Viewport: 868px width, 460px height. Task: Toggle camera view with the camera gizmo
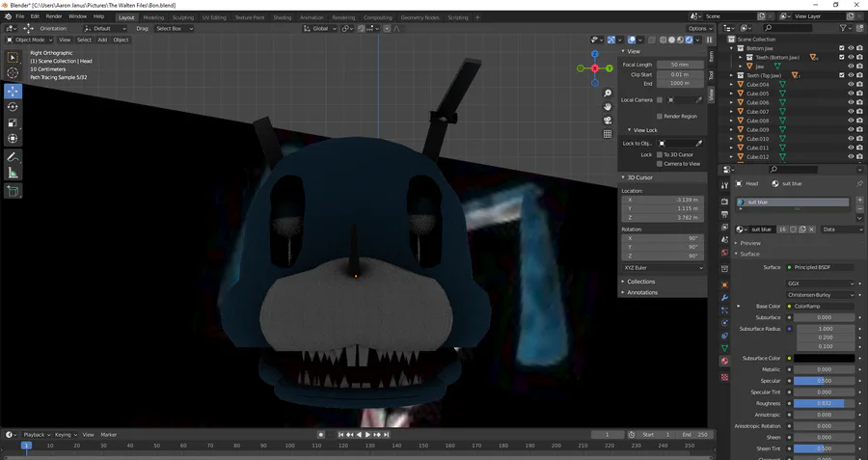click(x=608, y=121)
